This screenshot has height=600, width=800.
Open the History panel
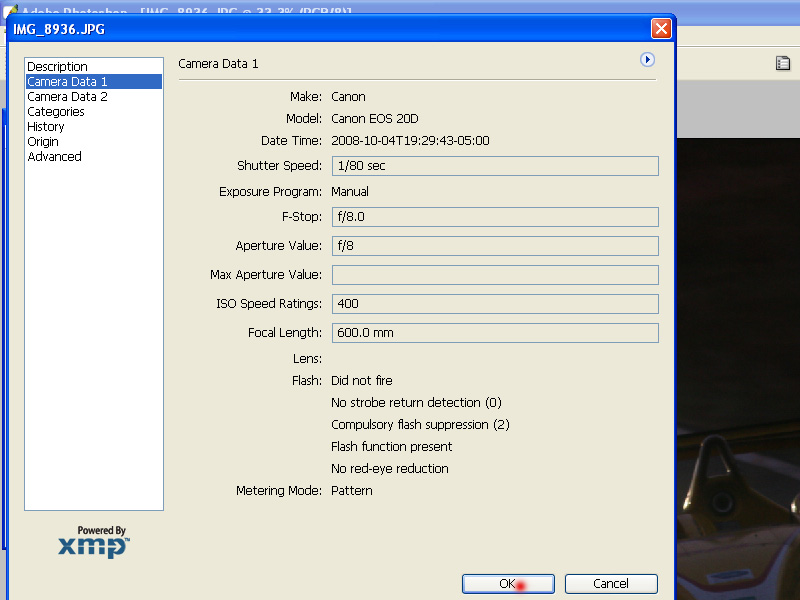point(94,127)
